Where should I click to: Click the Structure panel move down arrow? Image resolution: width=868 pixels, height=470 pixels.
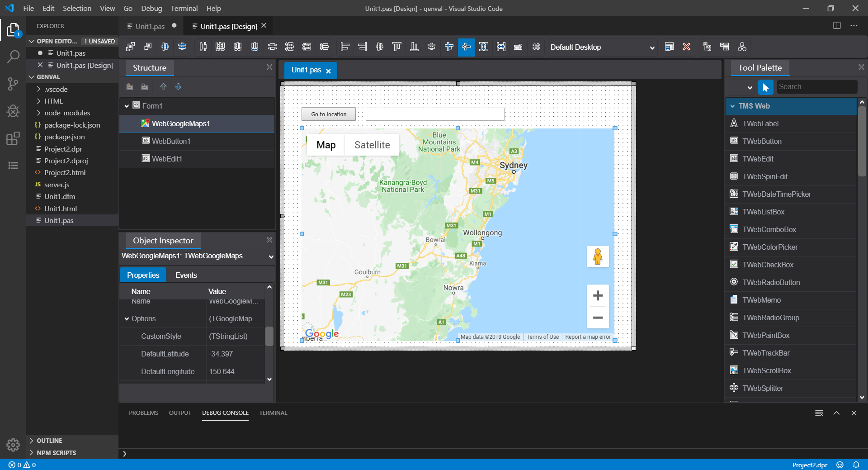coord(179,86)
